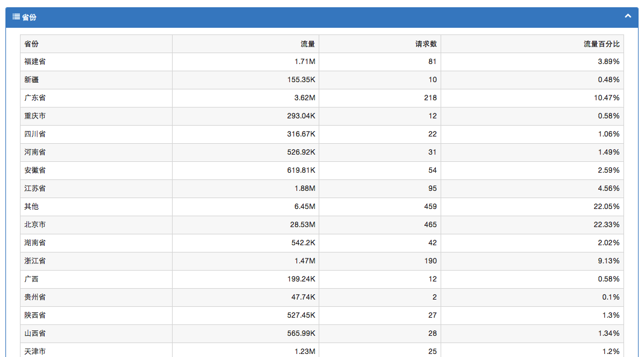The width and height of the screenshot is (644, 357).
Task: Click 湖南省 request count 42
Action: (433, 243)
